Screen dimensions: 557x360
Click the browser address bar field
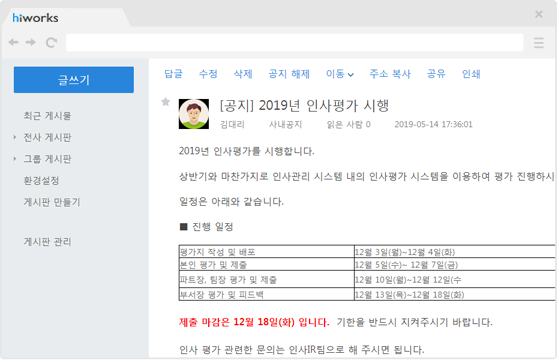coord(294,43)
